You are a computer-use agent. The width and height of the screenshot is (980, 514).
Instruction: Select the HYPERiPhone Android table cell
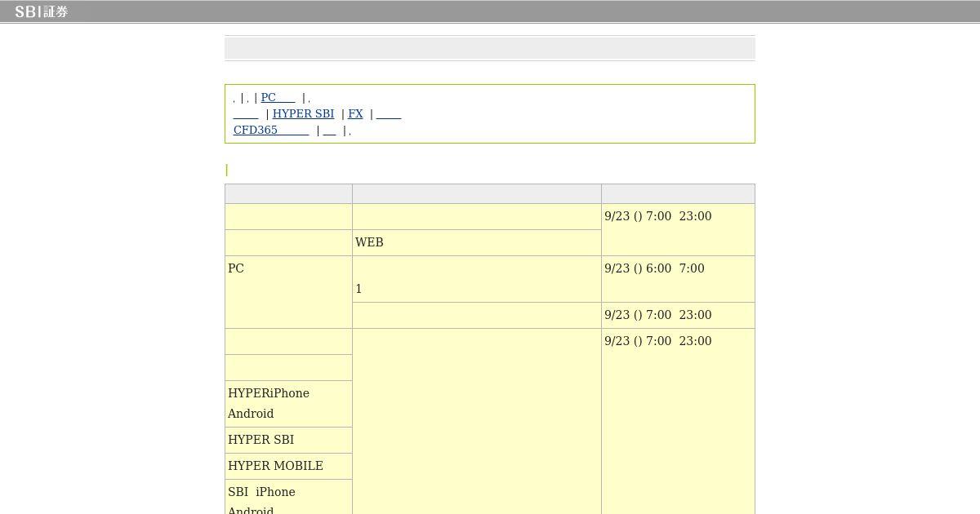click(x=288, y=404)
